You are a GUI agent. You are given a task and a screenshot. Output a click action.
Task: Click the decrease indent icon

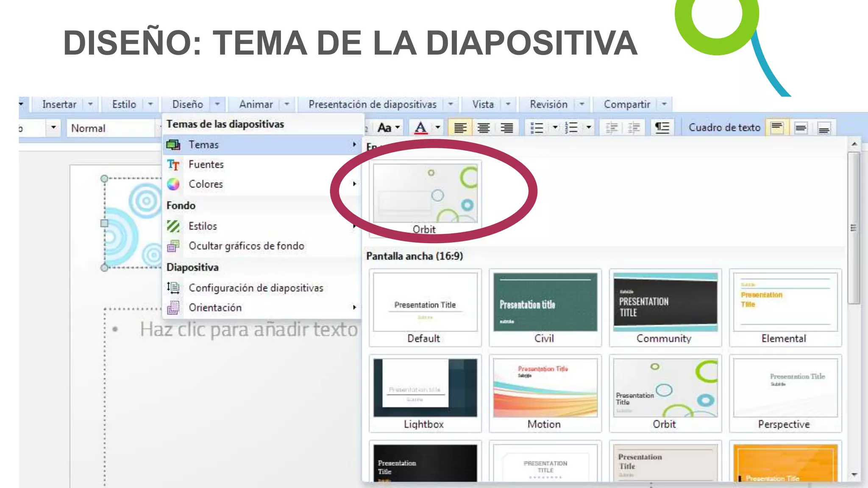[x=611, y=128]
